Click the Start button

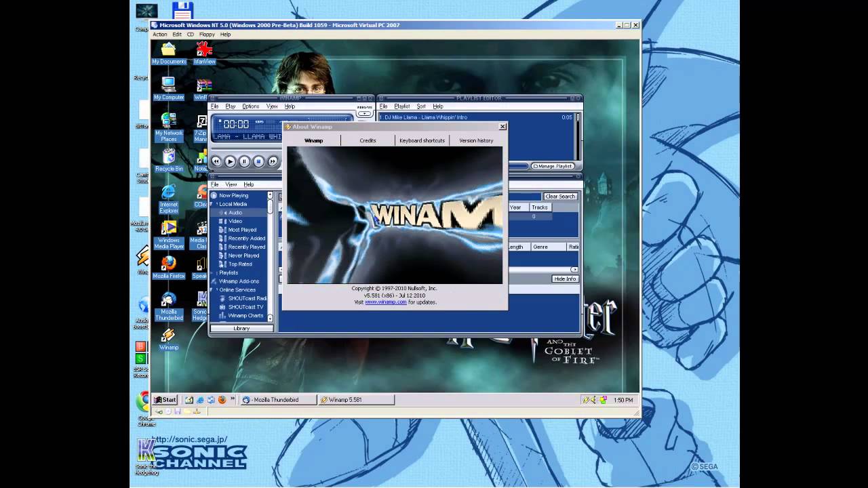point(165,400)
